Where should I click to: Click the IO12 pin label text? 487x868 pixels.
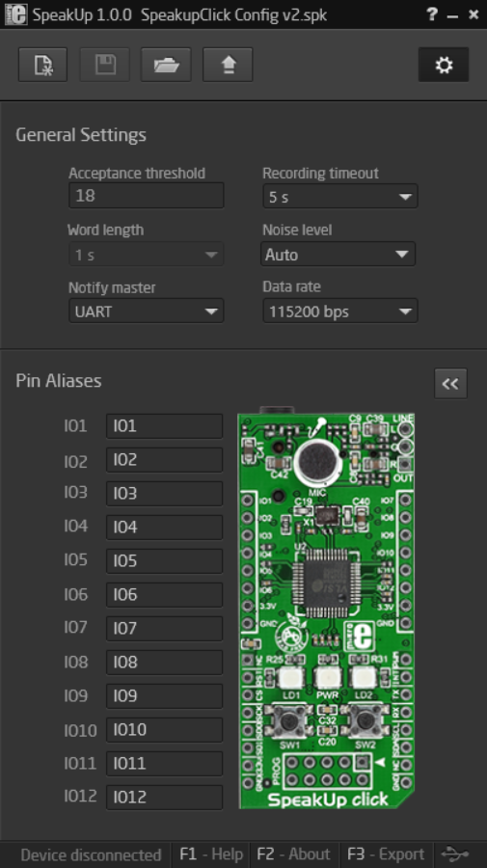tap(80, 796)
